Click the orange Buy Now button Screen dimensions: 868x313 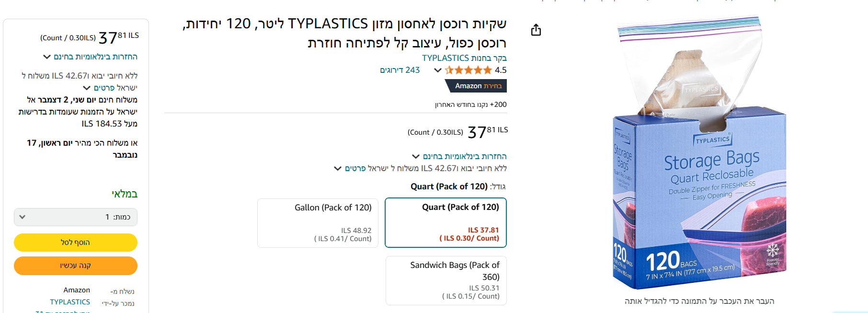click(76, 266)
